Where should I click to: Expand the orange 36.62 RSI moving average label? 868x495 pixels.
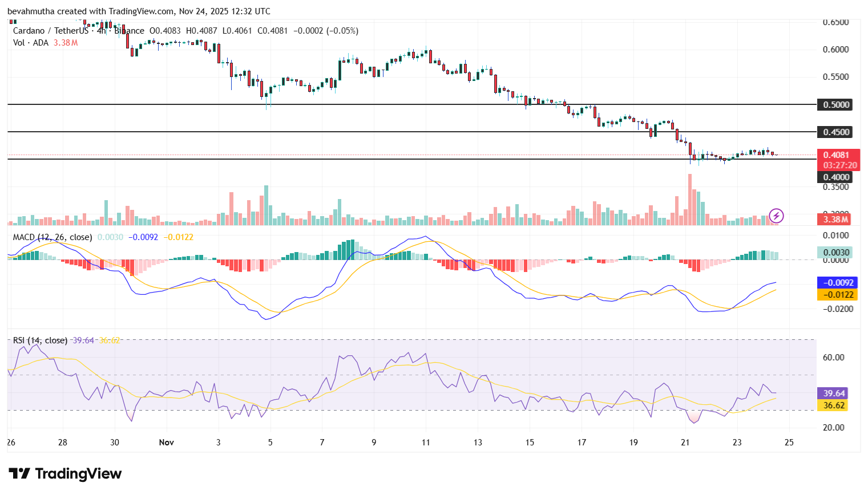point(833,405)
